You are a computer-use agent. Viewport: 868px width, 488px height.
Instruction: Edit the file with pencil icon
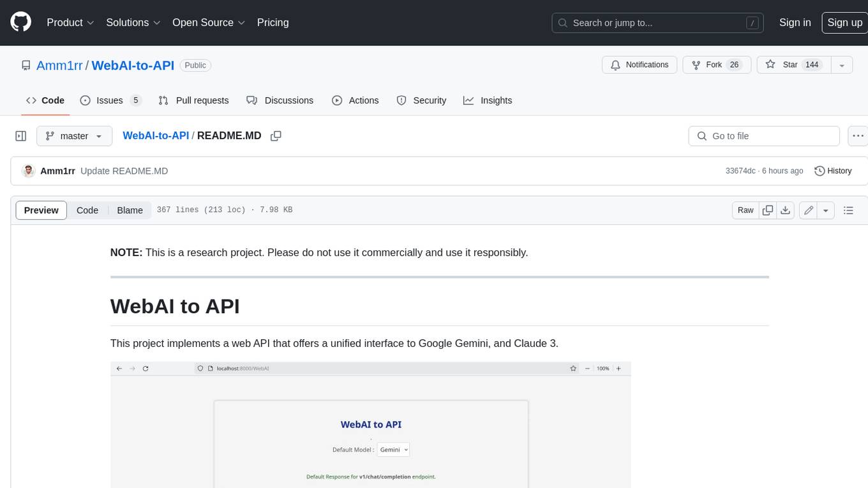coord(809,210)
